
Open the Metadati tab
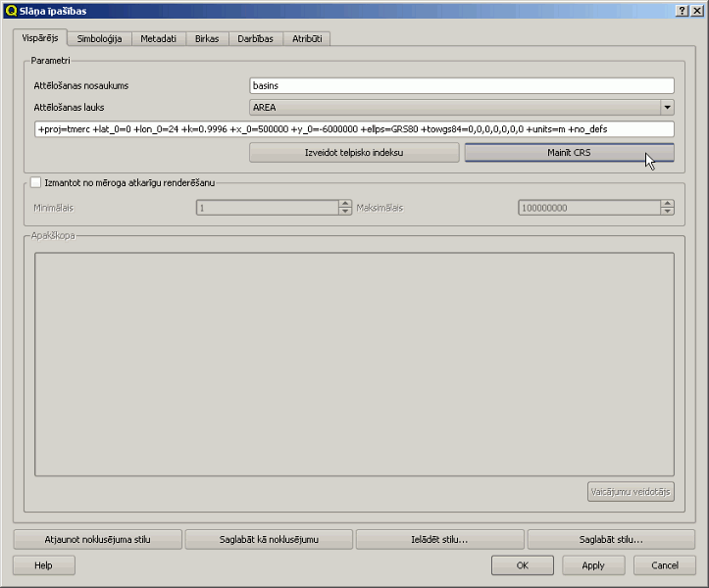pyautogui.click(x=158, y=39)
